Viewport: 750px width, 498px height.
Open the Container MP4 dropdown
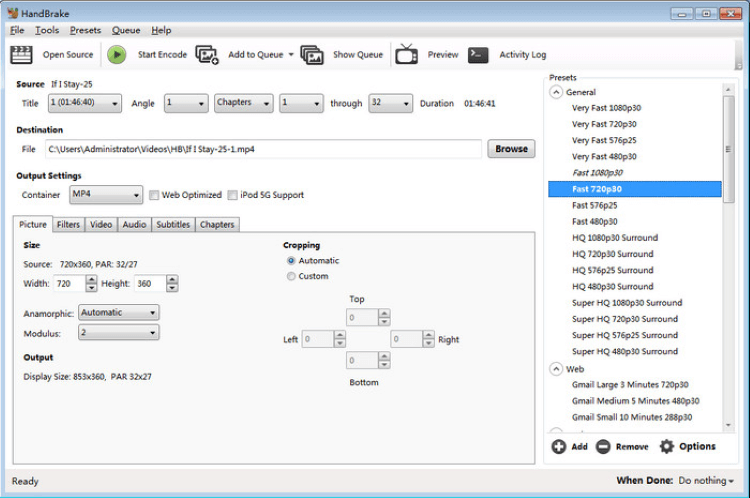pyautogui.click(x=106, y=195)
